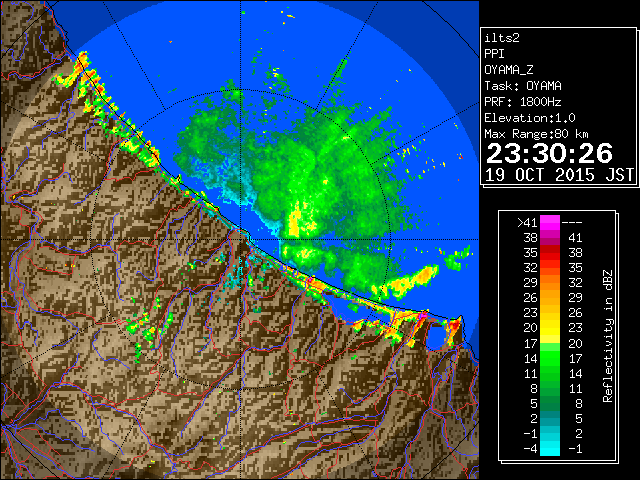Click the 'PPI' scan type text

[x=494, y=54]
